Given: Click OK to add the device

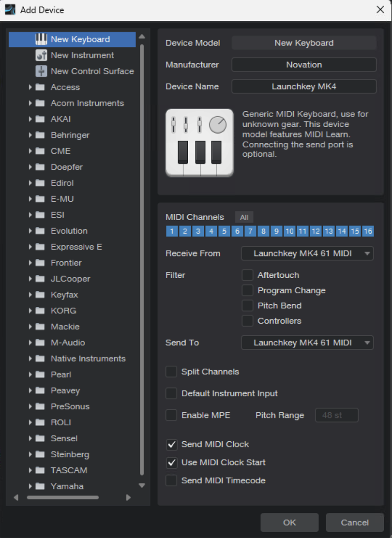Looking at the screenshot, I should (289, 522).
